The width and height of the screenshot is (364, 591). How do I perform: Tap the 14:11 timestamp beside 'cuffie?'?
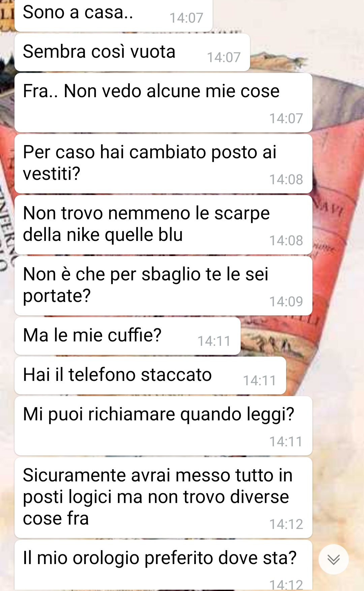pos(214,341)
